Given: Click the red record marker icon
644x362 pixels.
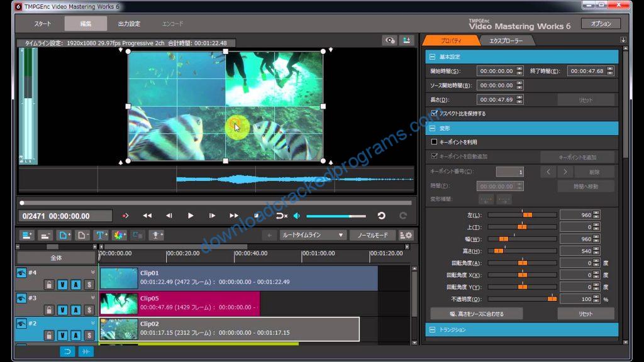Looking at the screenshot, I should [125, 216].
